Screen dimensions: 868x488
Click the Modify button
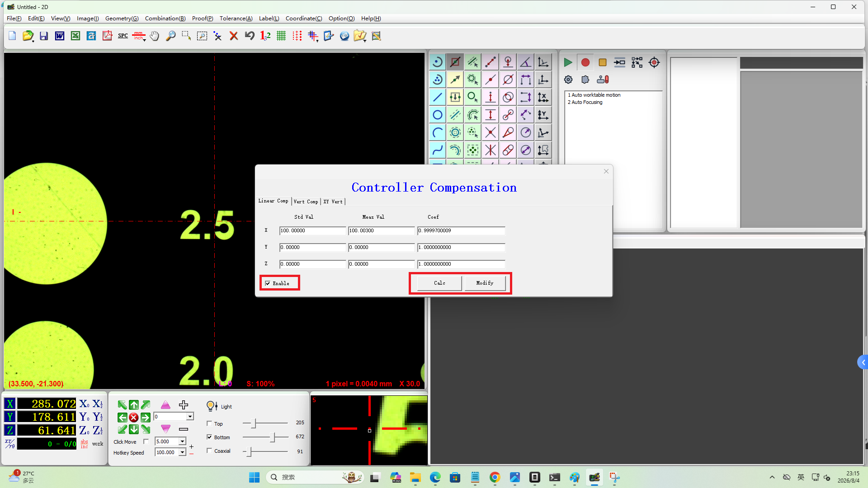[485, 283]
